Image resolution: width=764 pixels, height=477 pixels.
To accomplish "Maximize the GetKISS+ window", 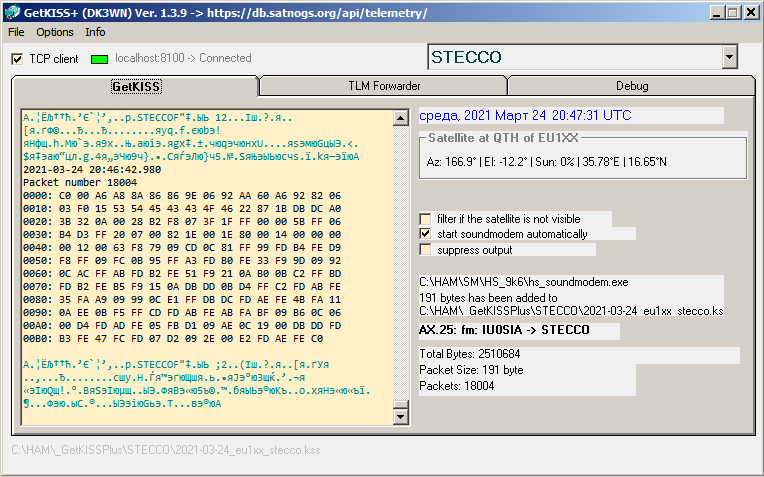I will (732, 13).
